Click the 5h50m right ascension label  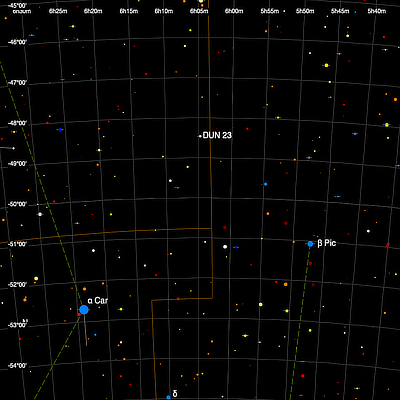pos(305,11)
